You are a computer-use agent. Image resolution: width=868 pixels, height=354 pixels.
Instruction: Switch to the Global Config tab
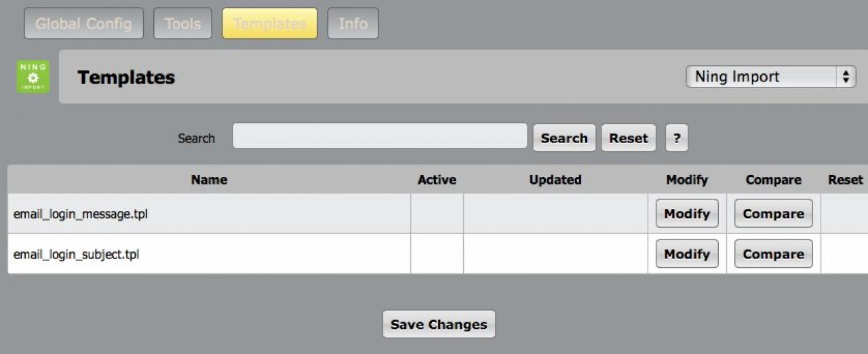point(83,24)
